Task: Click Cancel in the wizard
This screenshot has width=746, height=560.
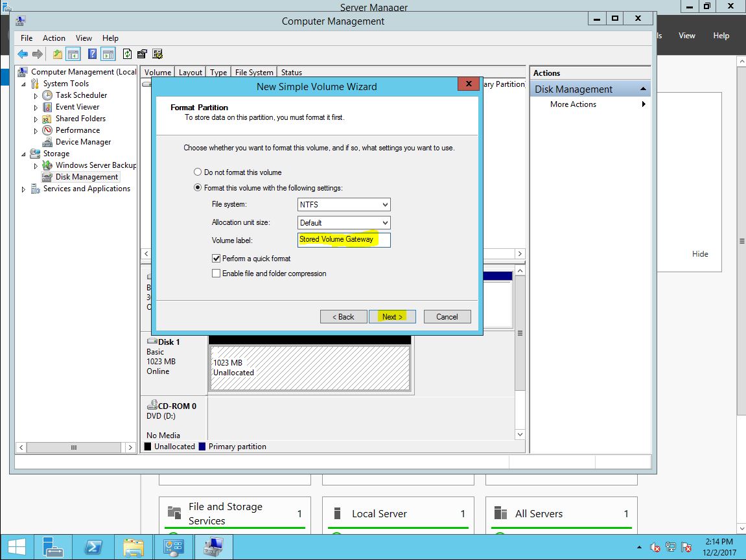Action: coord(447,317)
